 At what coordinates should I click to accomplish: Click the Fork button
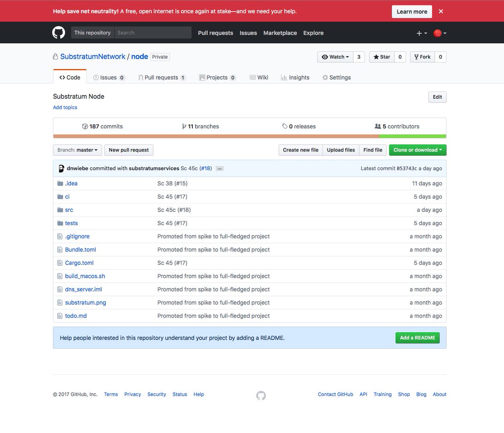tap(422, 57)
